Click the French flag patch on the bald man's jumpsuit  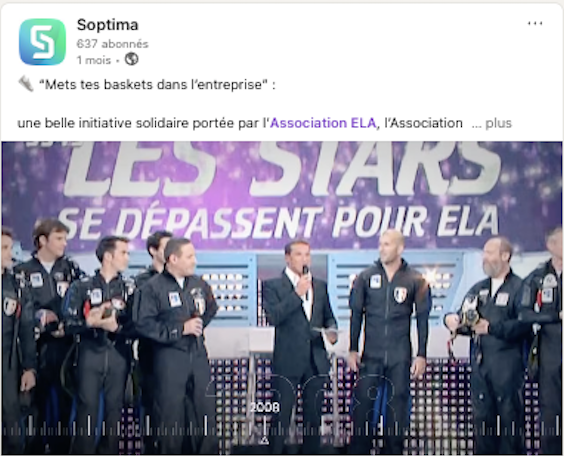400,295
